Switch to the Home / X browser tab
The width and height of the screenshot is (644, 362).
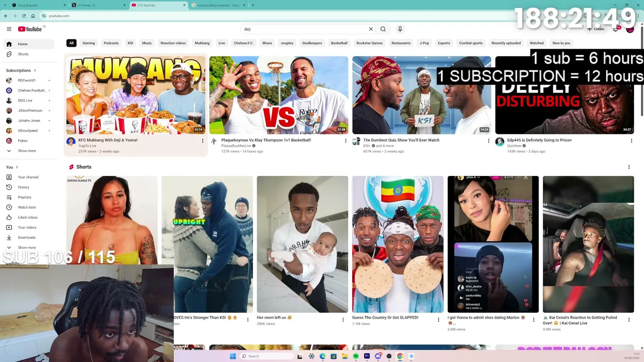coord(99,5)
